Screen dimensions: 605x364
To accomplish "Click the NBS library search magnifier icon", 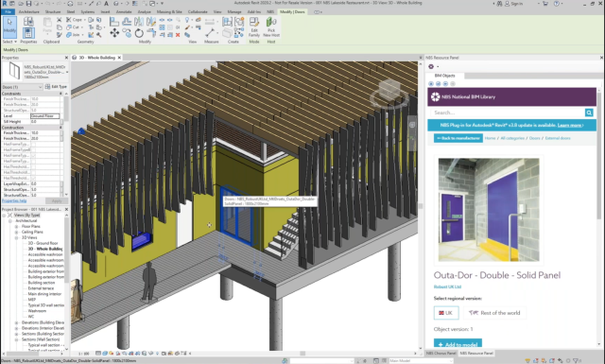I will click(589, 113).
